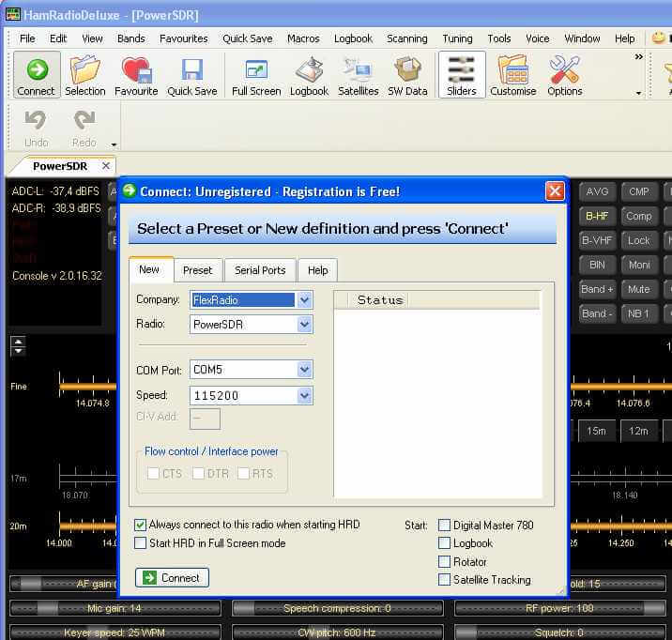Click the green Connect button in dialog

coord(172,578)
